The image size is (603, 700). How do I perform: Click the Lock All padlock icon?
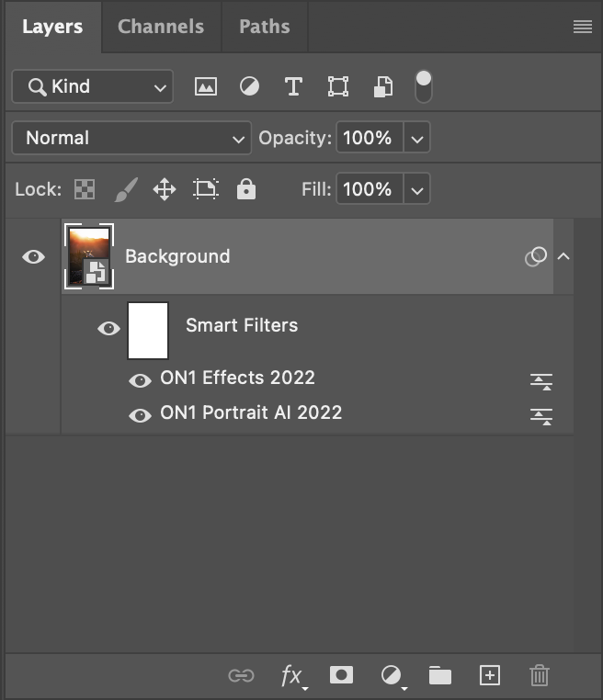245,190
